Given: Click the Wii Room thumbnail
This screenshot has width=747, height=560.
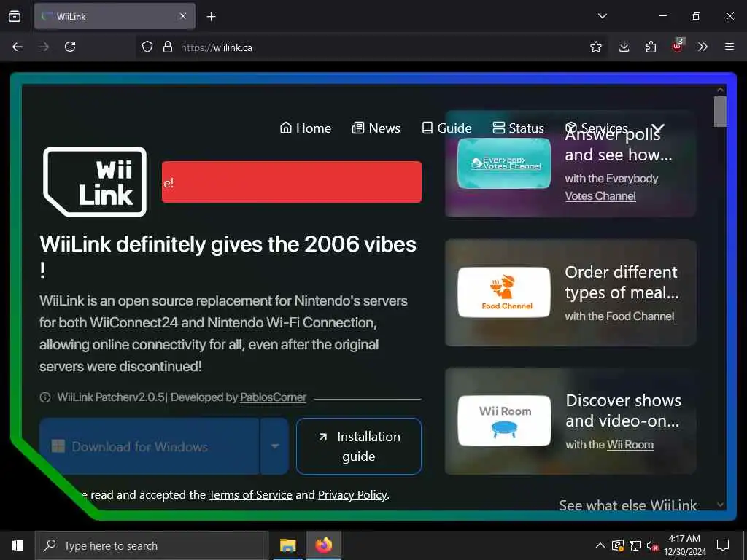Looking at the screenshot, I should [x=505, y=421].
